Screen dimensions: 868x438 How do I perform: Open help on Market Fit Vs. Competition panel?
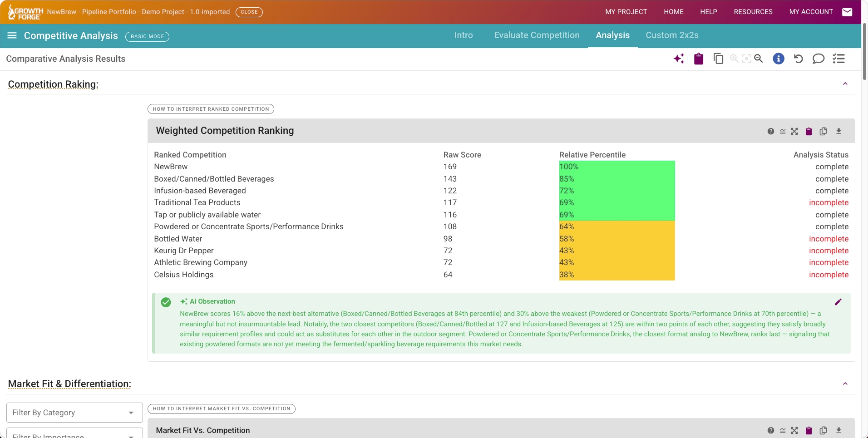(x=771, y=430)
